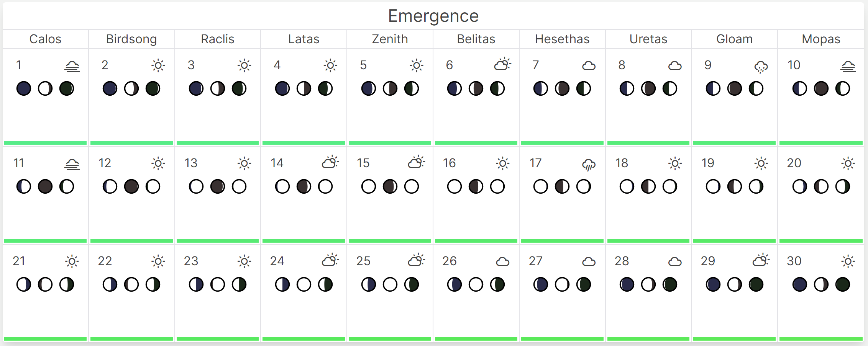Image resolution: width=868 pixels, height=346 pixels.
Task: Select the Calos weekday header
Action: click(x=45, y=39)
